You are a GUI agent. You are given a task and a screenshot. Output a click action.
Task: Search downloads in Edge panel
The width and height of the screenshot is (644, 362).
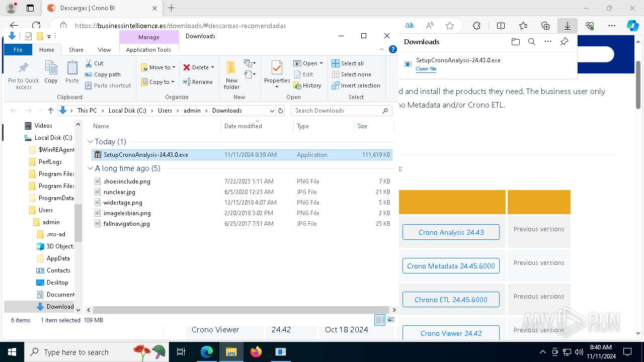point(531,42)
